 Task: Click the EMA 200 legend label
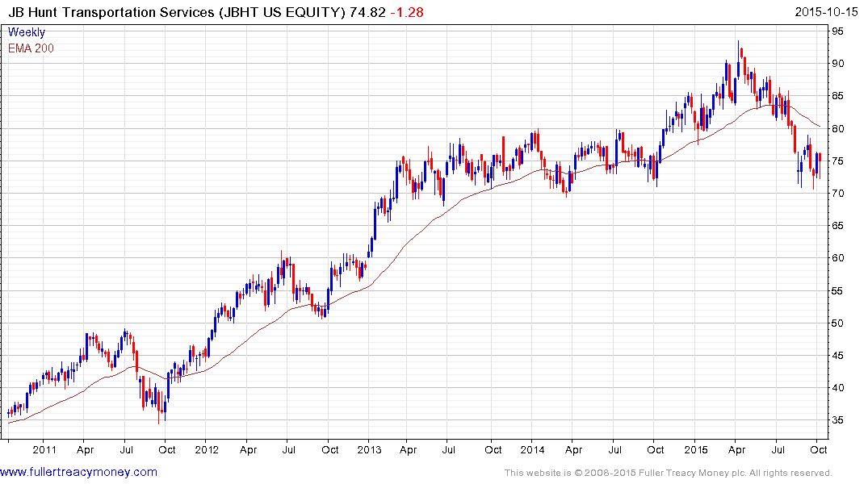31,48
